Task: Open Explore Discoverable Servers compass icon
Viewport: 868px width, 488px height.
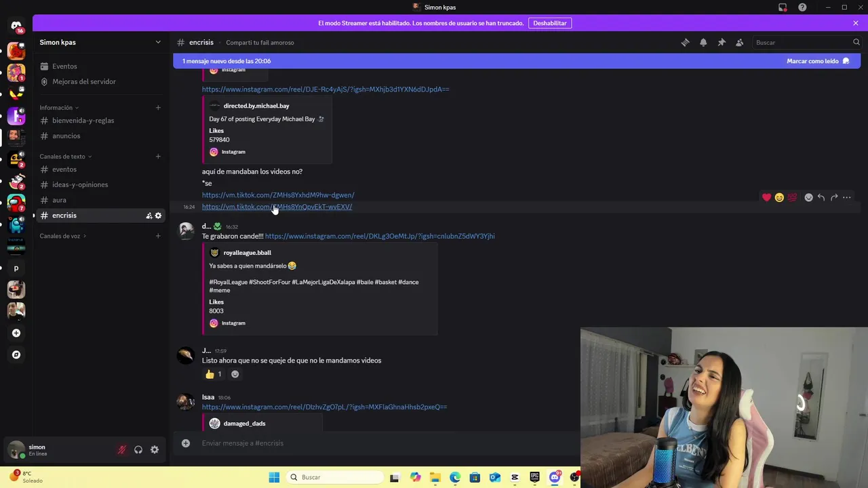Action: 16,354
